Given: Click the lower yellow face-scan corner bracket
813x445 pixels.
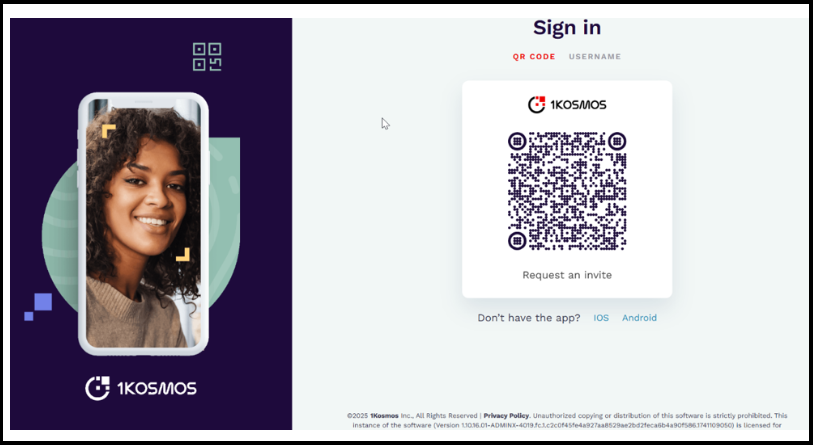Looking at the screenshot, I should click(x=183, y=254).
